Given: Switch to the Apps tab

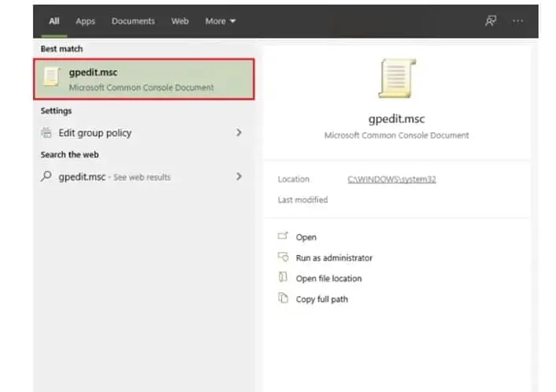Looking at the screenshot, I should (x=85, y=21).
